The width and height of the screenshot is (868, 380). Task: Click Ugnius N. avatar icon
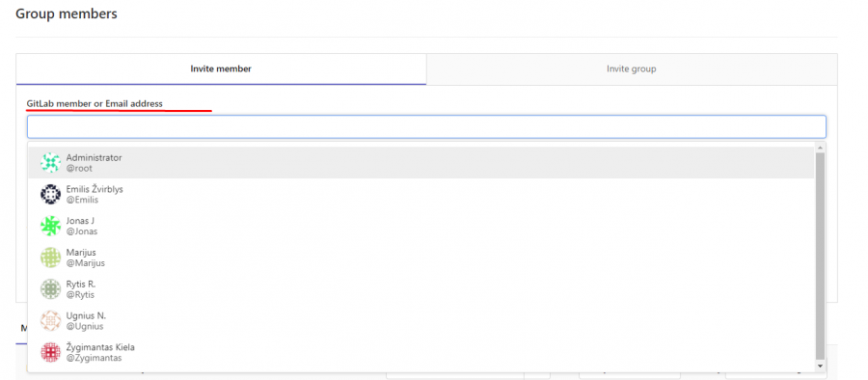click(50, 321)
